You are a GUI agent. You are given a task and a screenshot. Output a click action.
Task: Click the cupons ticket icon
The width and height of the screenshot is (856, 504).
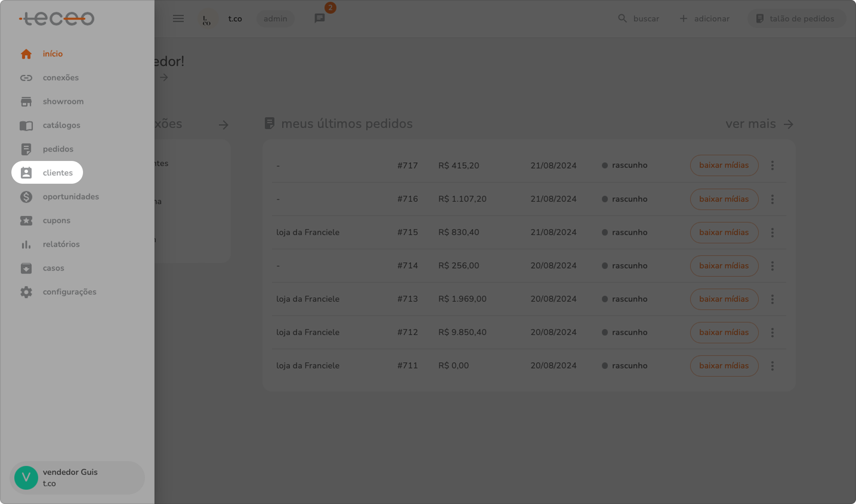(x=26, y=221)
